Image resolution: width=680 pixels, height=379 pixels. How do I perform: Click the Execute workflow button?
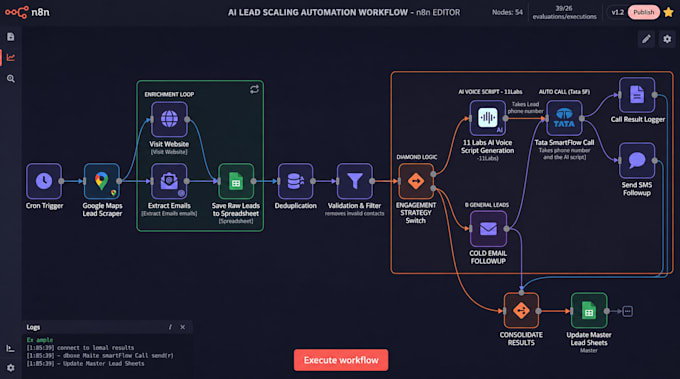coord(341,360)
